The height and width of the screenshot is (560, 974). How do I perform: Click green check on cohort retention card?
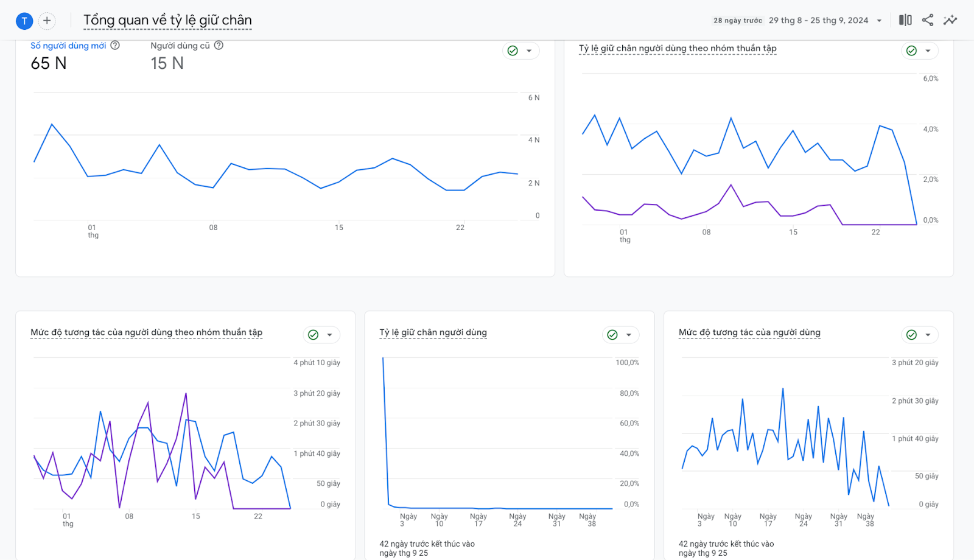(x=911, y=51)
